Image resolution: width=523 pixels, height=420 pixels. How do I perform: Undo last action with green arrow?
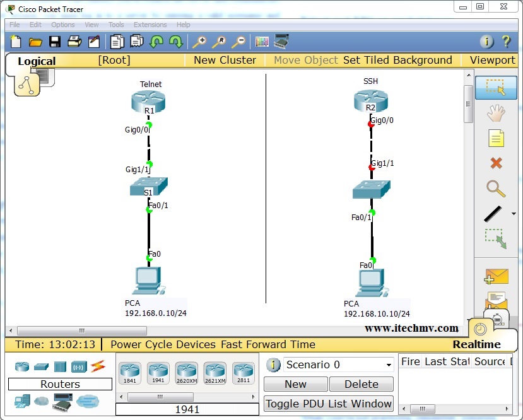(x=156, y=42)
